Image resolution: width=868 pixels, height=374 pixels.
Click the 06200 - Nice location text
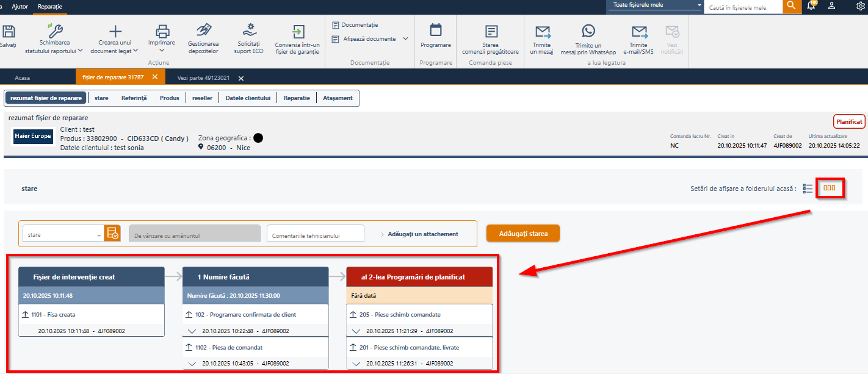[228, 148]
